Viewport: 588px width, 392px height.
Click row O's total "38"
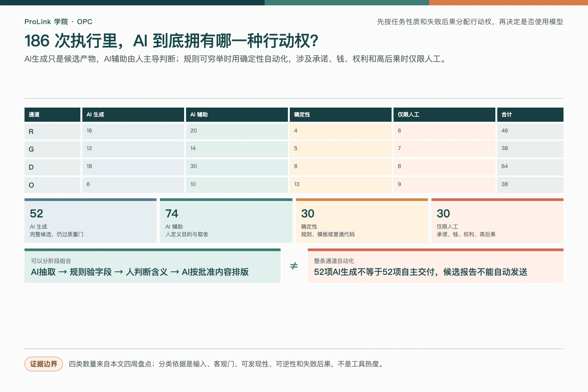click(x=505, y=184)
